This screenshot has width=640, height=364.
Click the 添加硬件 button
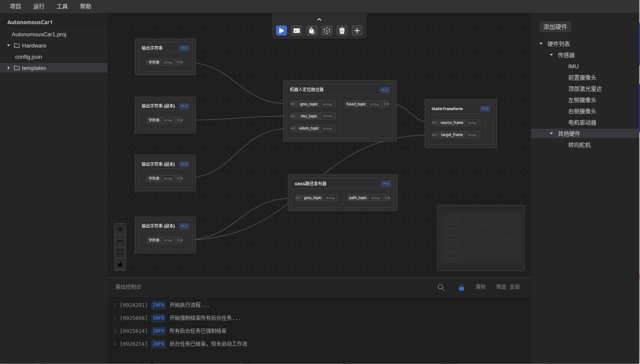555,27
